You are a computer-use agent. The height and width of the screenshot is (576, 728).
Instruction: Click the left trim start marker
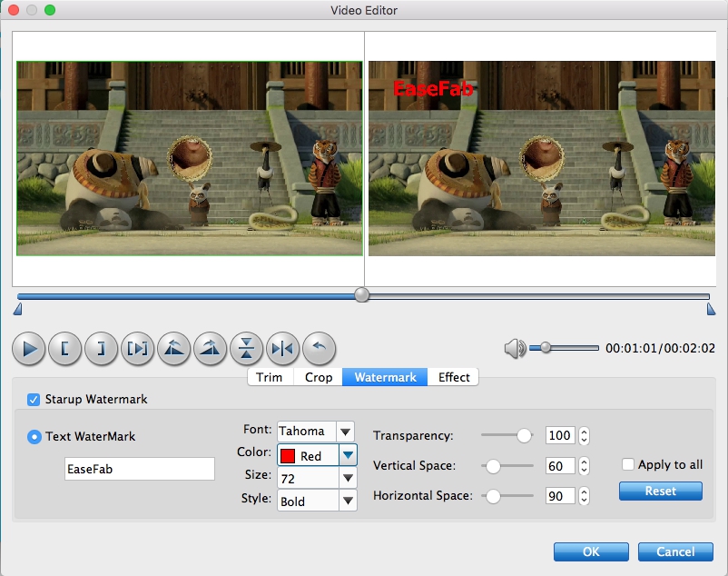tap(17, 310)
